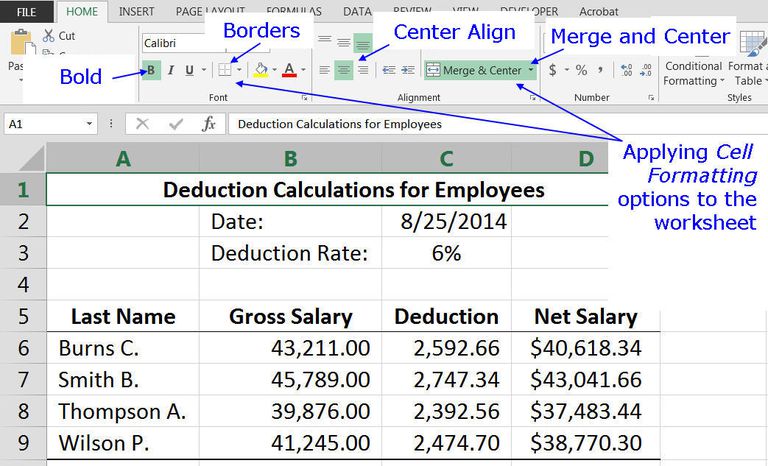Screen dimensions: 768x466
Task: Open Conditional Formatting menu
Action: point(694,73)
